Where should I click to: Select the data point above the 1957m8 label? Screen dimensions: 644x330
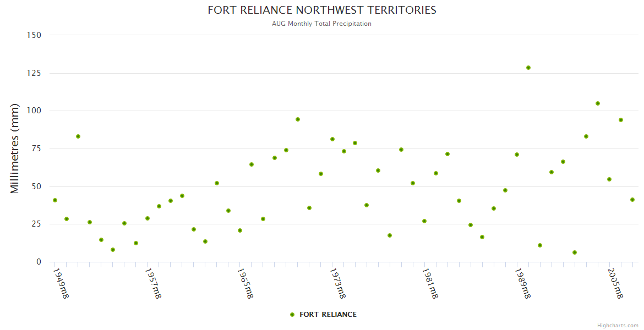[x=148, y=218]
